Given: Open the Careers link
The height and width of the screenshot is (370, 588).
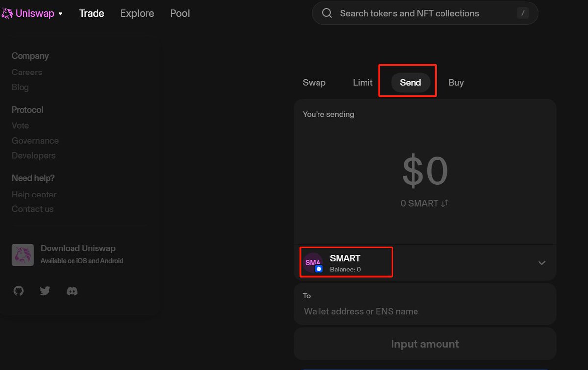Looking at the screenshot, I should click(27, 72).
